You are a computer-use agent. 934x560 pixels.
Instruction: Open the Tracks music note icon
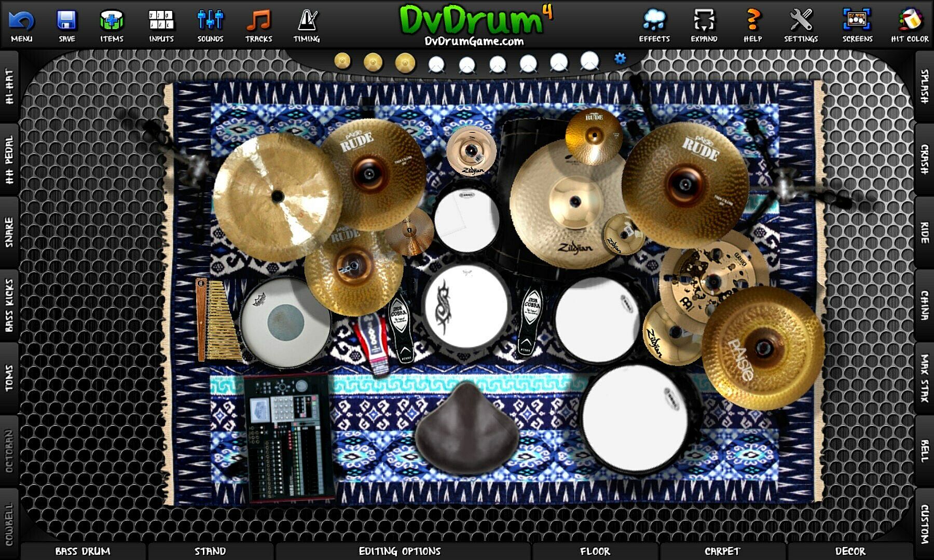click(258, 21)
